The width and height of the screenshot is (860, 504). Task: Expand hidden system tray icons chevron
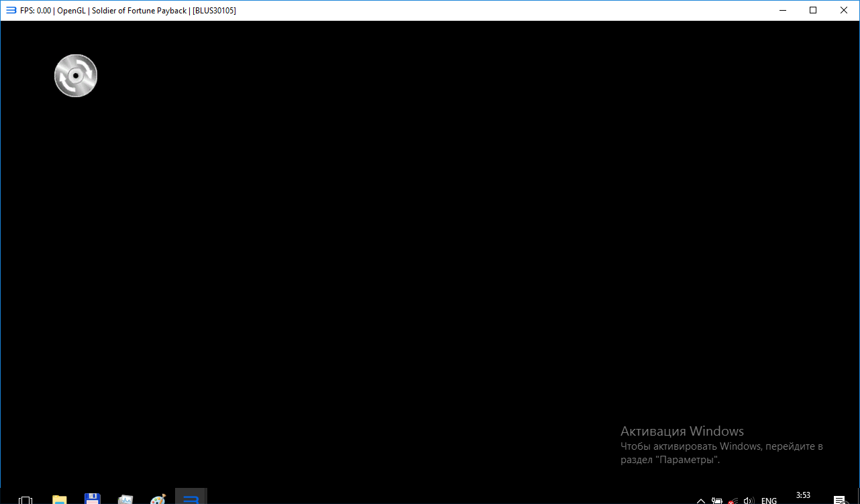click(x=701, y=500)
